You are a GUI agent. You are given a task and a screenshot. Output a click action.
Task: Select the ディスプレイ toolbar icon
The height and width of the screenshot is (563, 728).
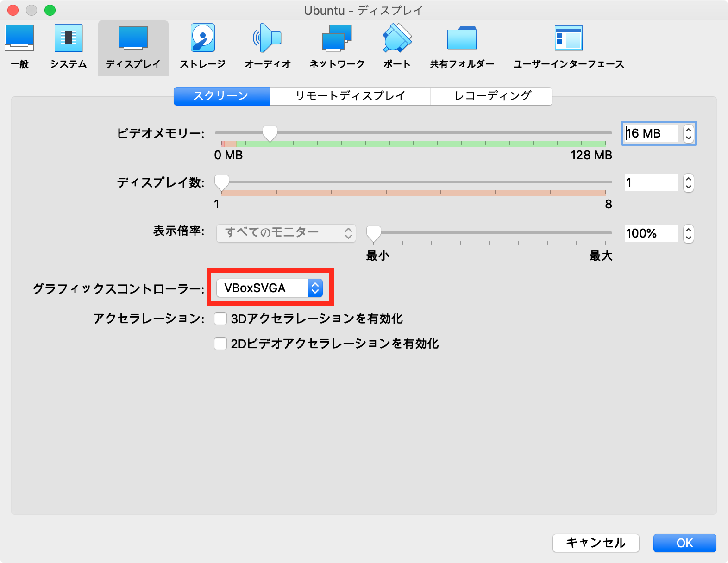click(133, 47)
